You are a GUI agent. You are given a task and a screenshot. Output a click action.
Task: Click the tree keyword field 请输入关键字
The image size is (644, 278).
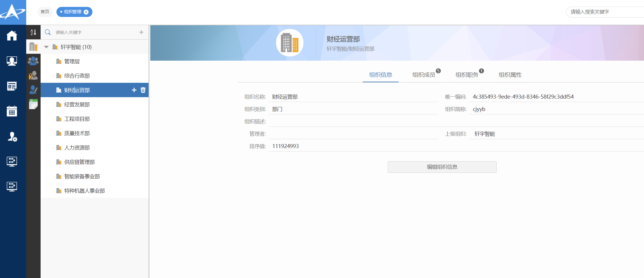pos(95,32)
